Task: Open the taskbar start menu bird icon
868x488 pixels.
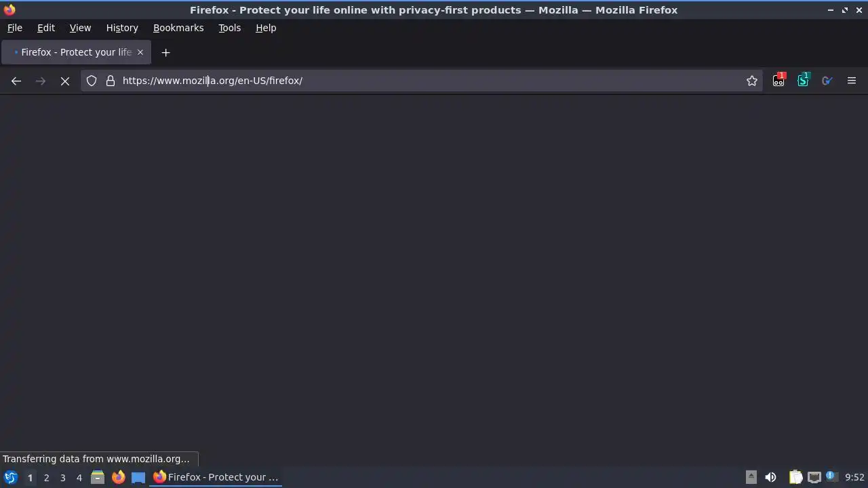Action: (x=11, y=477)
